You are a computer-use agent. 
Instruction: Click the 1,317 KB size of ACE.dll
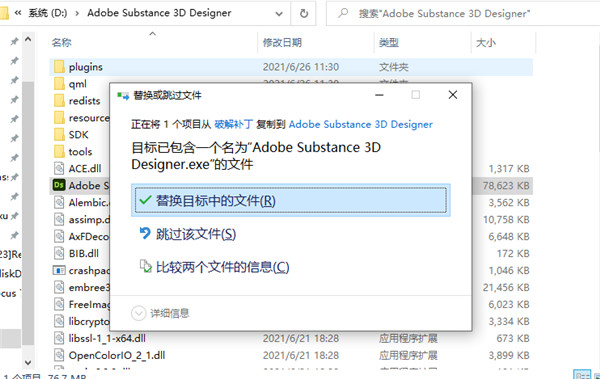[x=509, y=169]
